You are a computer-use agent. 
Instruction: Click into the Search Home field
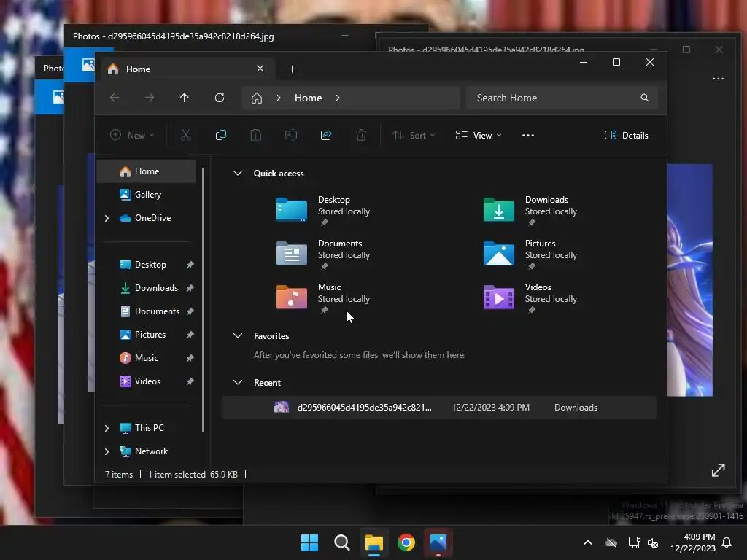(x=562, y=98)
